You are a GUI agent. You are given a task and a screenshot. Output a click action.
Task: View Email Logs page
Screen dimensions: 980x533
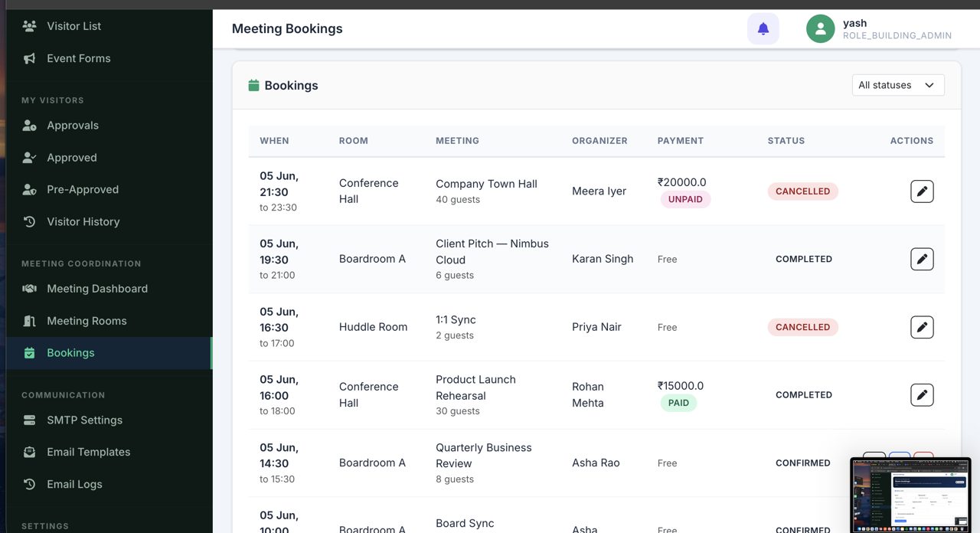tap(109, 484)
